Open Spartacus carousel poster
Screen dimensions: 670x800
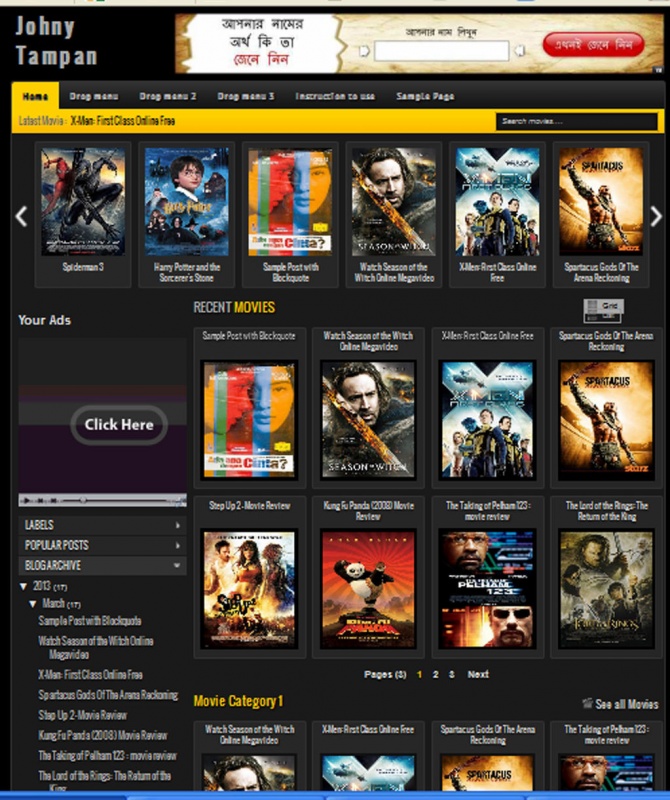(x=601, y=202)
